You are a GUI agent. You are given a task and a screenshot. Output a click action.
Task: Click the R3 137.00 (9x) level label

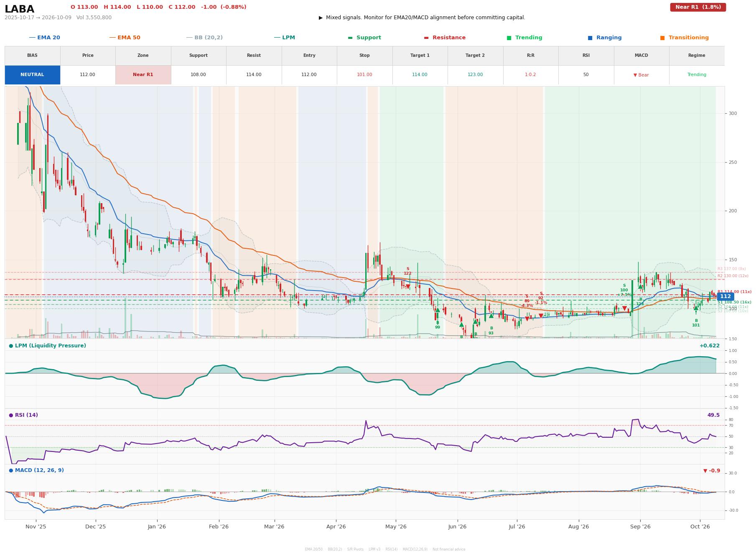pyautogui.click(x=732, y=269)
